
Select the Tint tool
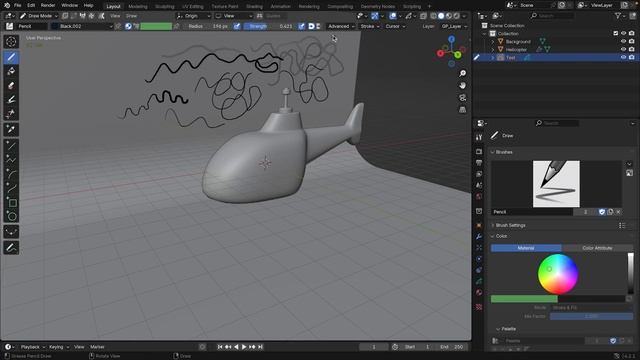click(x=11, y=100)
